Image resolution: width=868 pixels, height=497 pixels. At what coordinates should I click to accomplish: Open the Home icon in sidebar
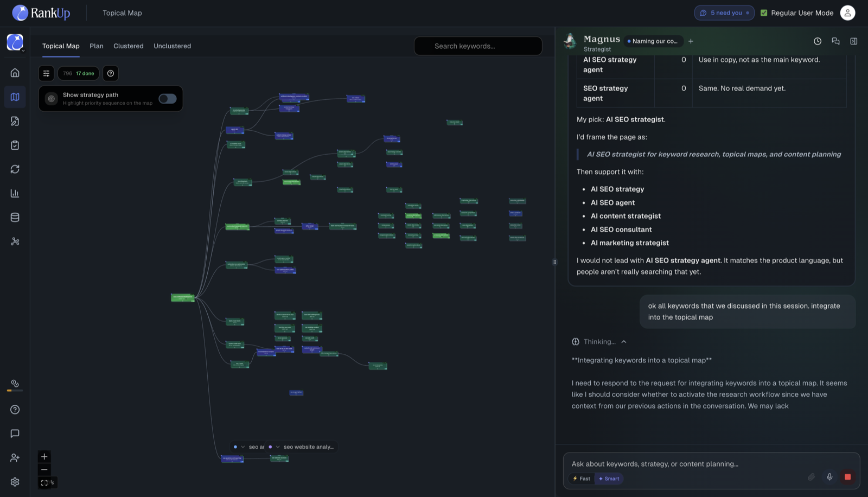click(15, 73)
